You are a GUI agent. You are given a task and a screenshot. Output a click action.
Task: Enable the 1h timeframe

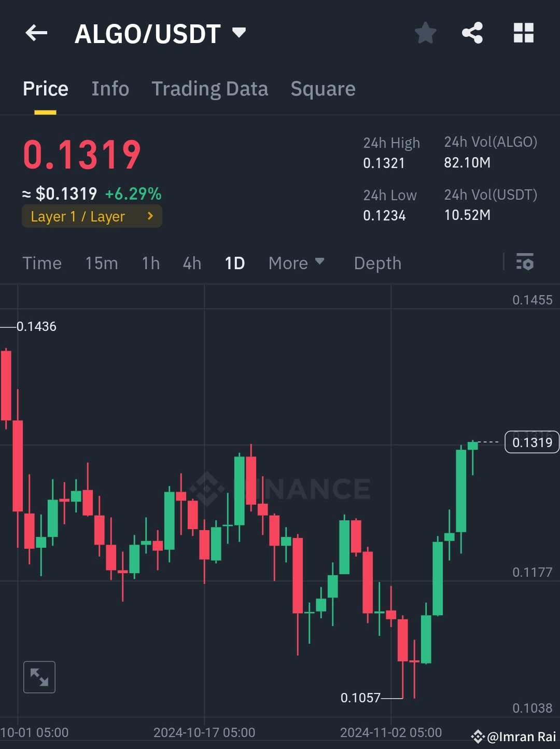coord(150,263)
